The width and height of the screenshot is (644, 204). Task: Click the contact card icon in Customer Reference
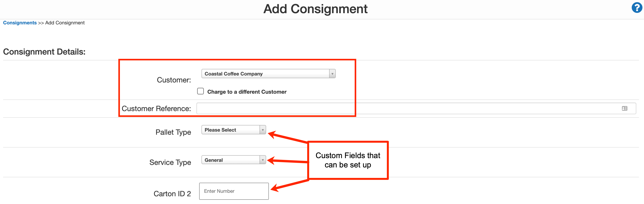624,108
